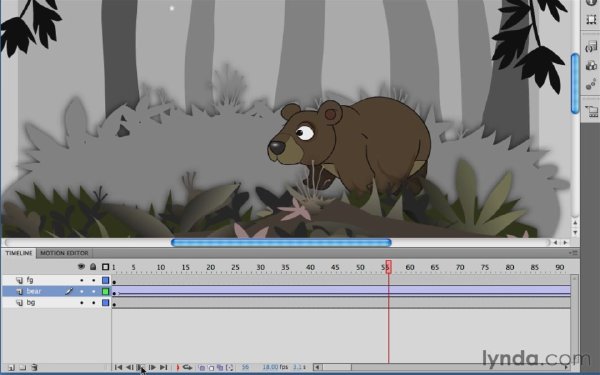
Task: Click frame 75 on the timeline ruler
Action: tap(485, 267)
